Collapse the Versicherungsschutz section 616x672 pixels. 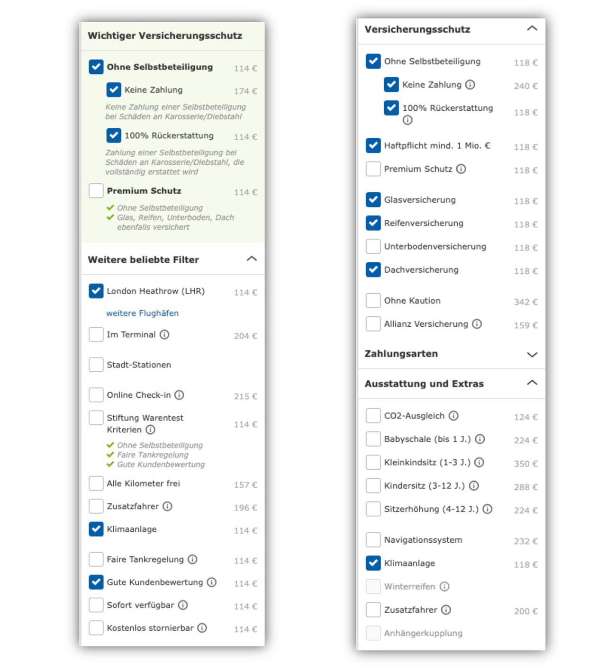pos(532,28)
